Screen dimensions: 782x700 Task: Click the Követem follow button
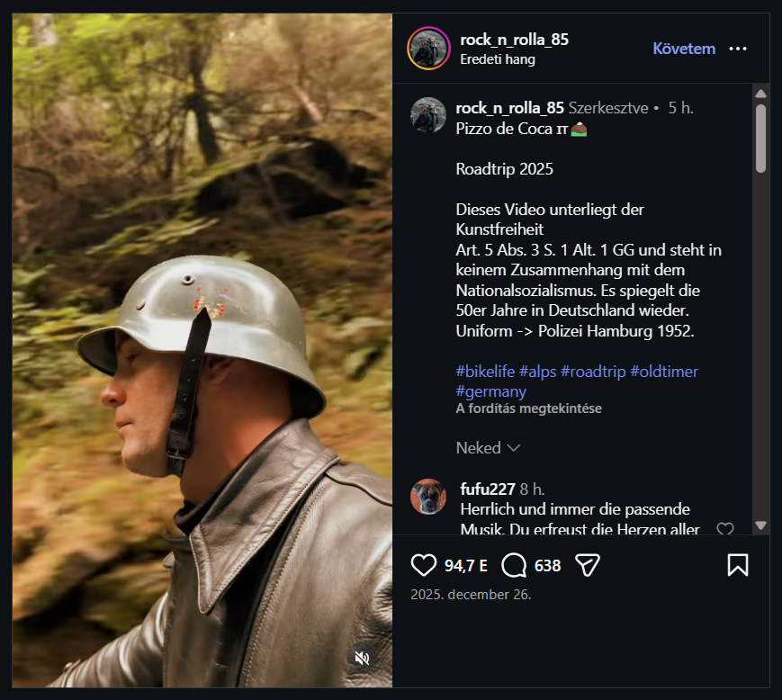click(684, 49)
